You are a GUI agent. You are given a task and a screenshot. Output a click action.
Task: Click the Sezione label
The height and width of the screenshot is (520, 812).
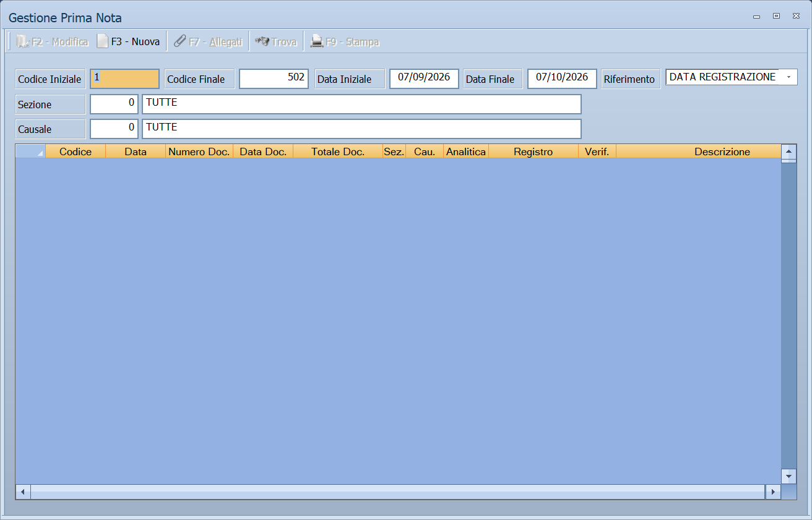pyautogui.click(x=50, y=104)
